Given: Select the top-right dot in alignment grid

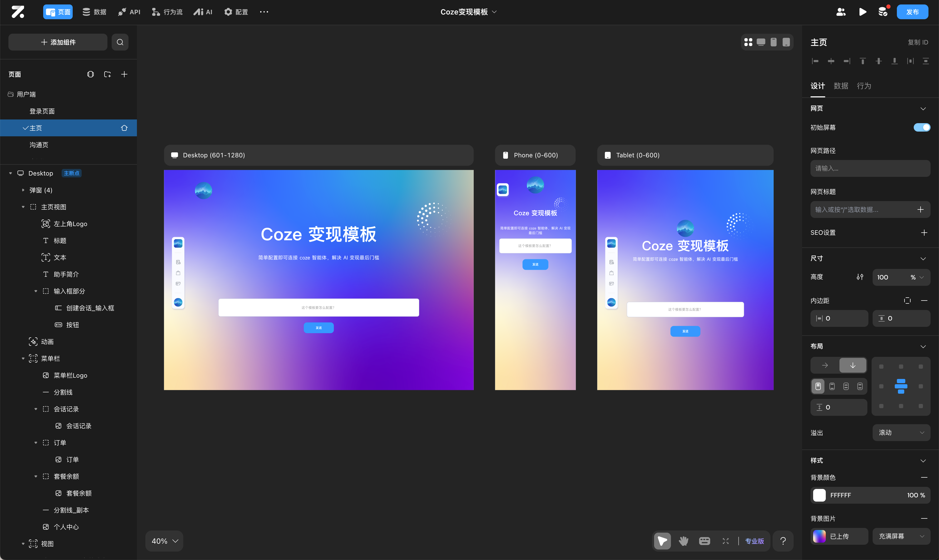Looking at the screenshot, I should (921, 367).
